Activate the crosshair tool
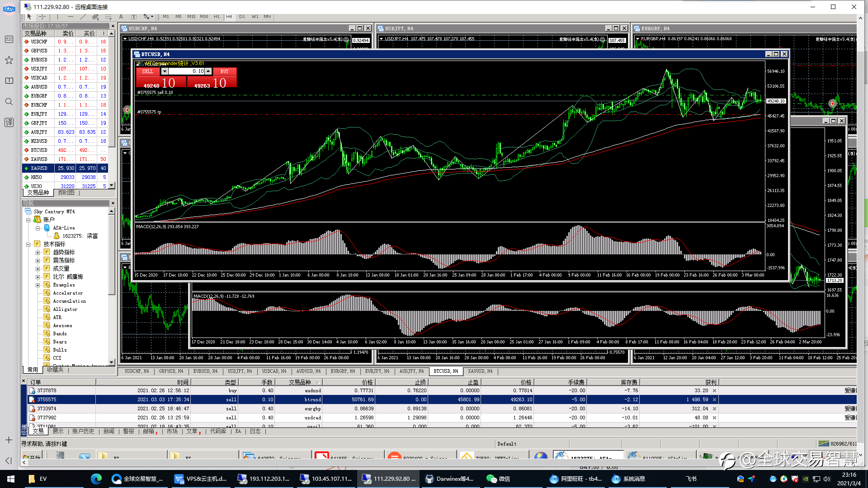The width and height of the screenshot is (868, 488). [x=42, y=17]
